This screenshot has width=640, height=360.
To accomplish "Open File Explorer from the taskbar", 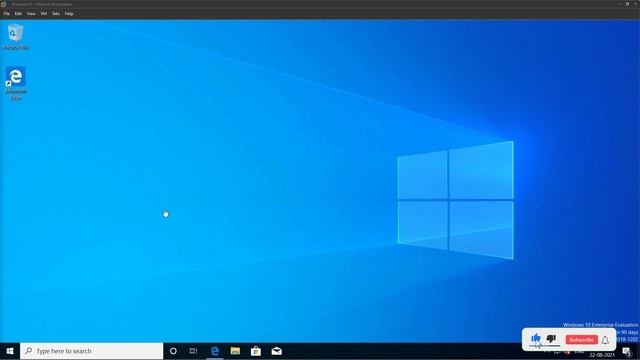I will point(235,351).
